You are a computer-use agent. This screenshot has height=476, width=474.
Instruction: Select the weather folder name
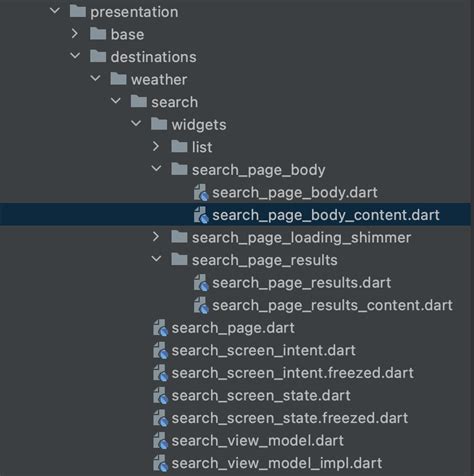pyautogui.click(x=159, y=79)
